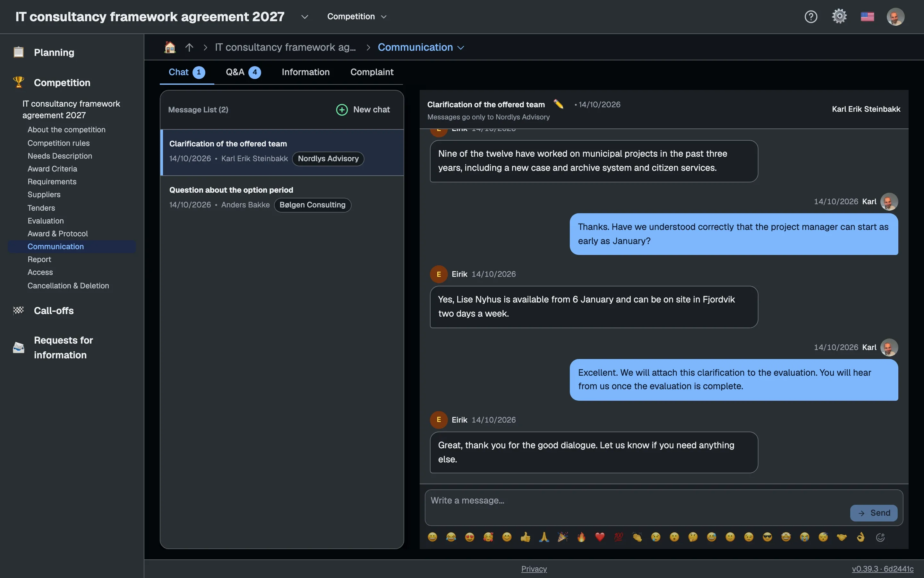924x578 pixels.
Task: Expand the Call-offs sidebar section
Action: point(54,311)
